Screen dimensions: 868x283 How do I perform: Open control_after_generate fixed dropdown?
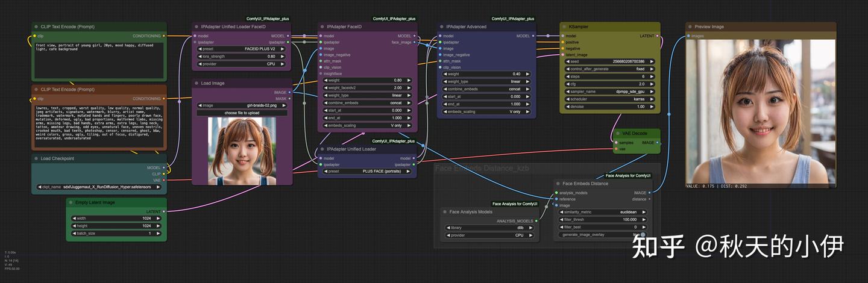click(x=609, y=69)
